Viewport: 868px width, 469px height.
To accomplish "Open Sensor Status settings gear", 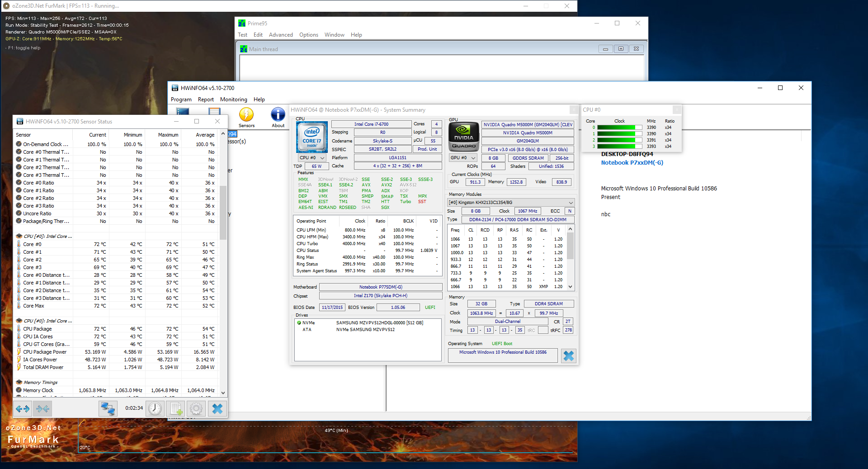I will point(196,409).
